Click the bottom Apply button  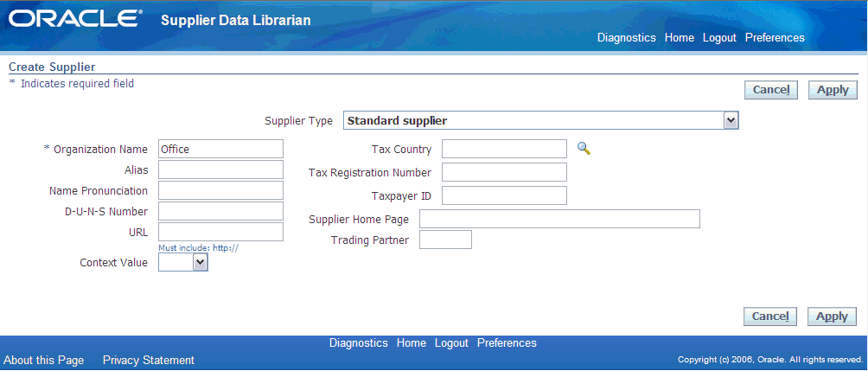click(832, 317)
